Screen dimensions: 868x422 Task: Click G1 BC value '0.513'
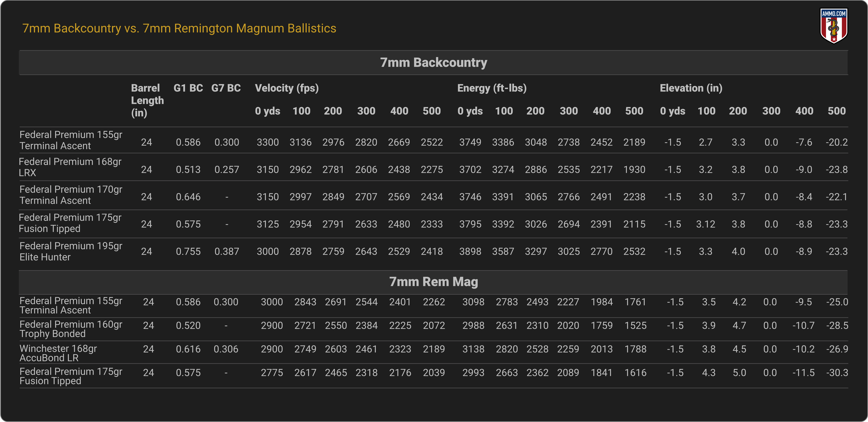(x=188, y=170)
